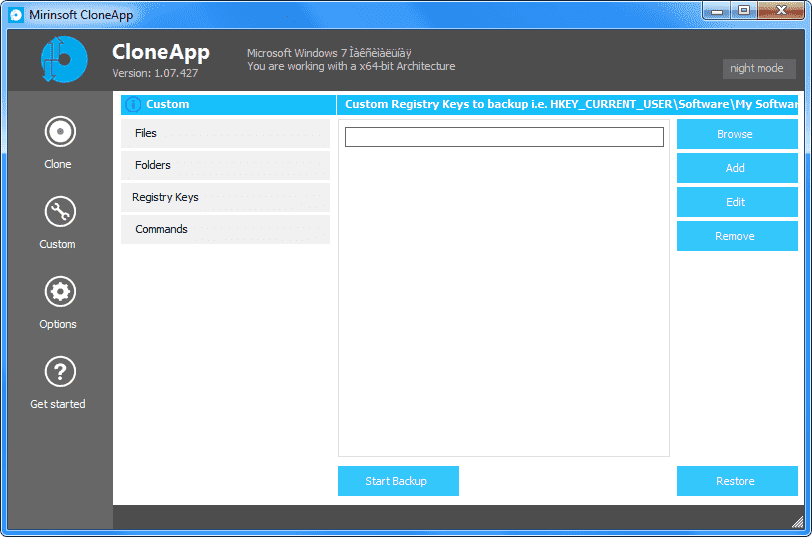Screen dimensions: 812x537
Task: Toggle night mode
Action: [757, 68]
